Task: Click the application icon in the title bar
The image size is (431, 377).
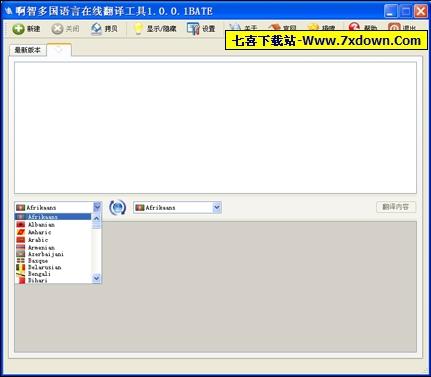Action: (9, 11)
